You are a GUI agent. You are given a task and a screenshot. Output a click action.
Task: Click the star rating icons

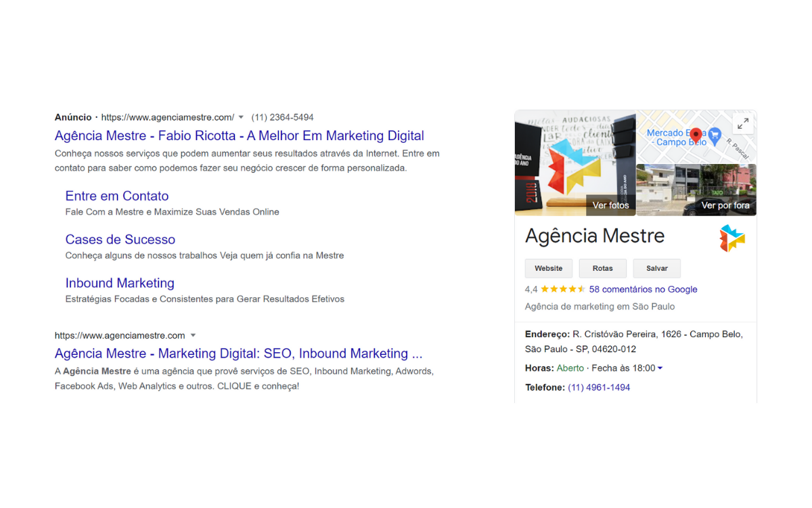(x=563, y=289)
